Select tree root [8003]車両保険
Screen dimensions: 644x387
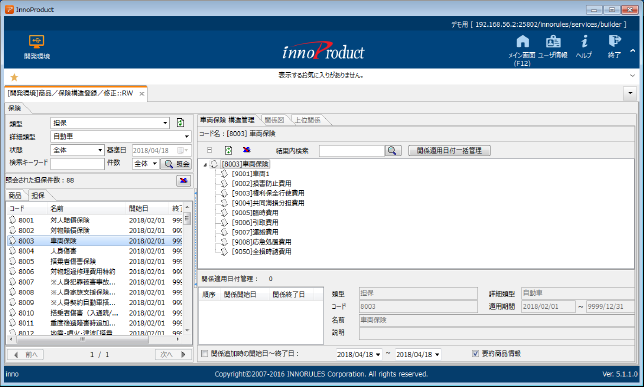pos(245,164)
